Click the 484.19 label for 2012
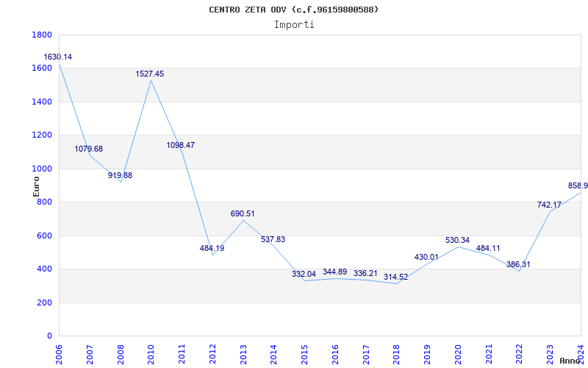 pyautogui.click(x=212, y=249)
